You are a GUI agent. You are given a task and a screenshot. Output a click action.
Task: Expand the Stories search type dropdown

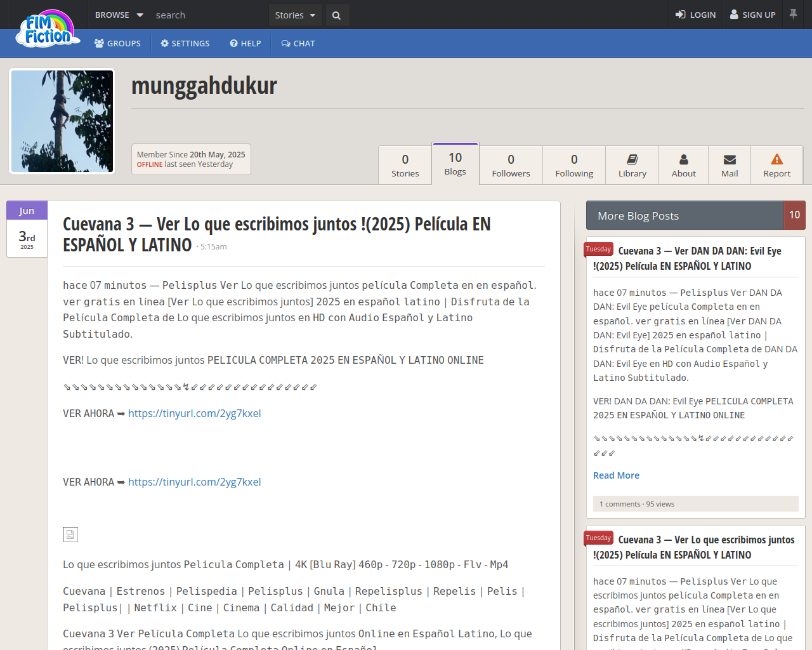click(295, 15)
